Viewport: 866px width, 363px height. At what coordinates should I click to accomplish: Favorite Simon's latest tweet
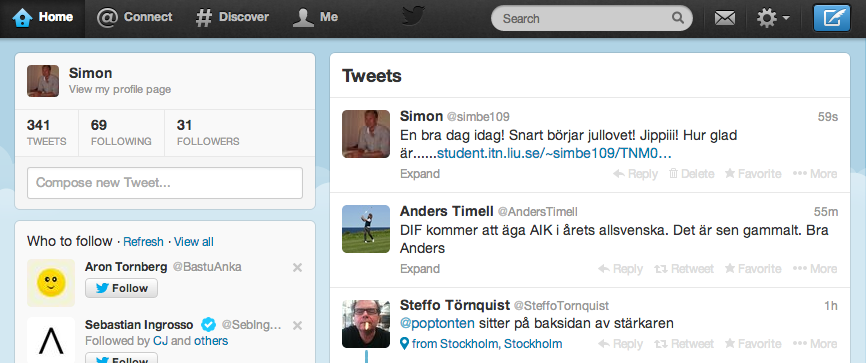[x=753, y=173]
